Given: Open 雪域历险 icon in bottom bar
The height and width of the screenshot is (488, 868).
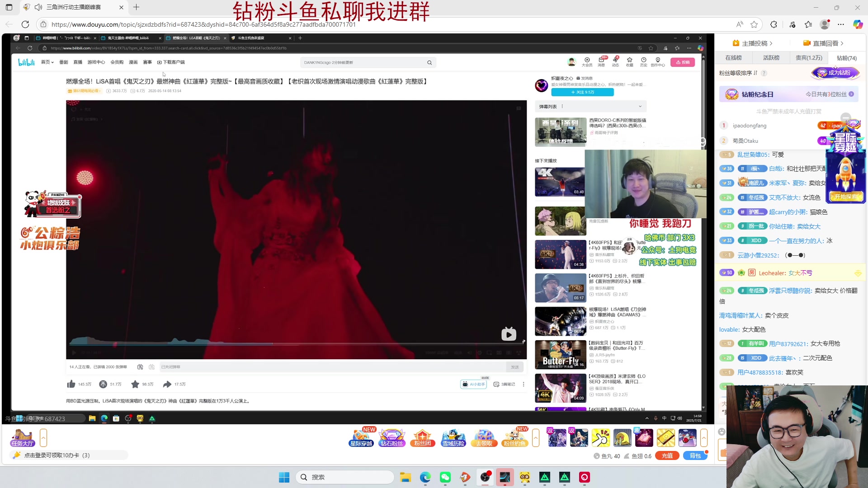Looking at the screenshot, I should [453, 438].
